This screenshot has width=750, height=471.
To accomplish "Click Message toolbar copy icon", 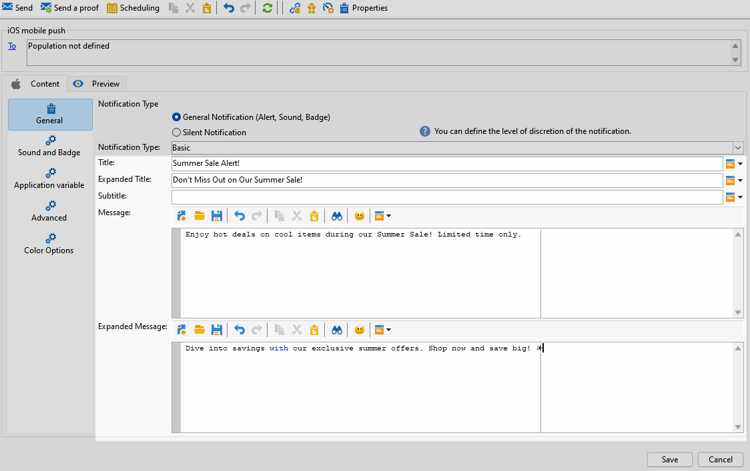I will (280, 216).
